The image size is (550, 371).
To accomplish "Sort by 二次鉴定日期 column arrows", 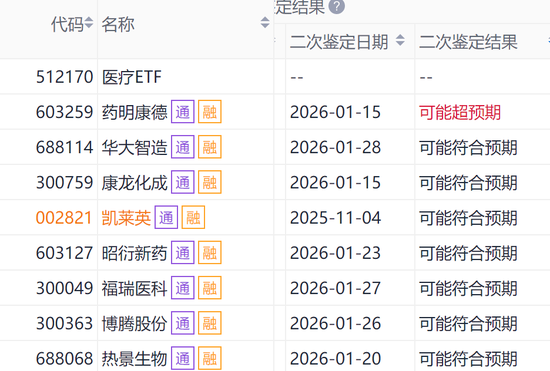I will point(400,40).
